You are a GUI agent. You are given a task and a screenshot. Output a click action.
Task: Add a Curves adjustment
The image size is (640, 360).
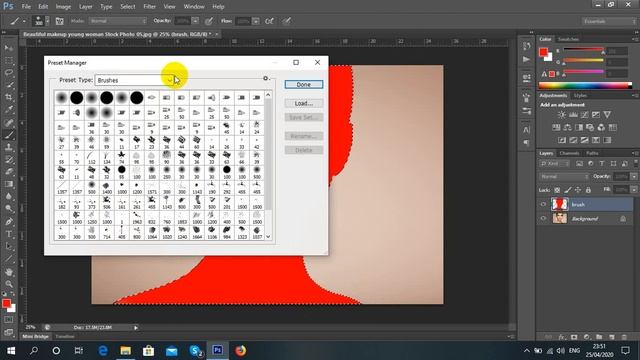584,115
